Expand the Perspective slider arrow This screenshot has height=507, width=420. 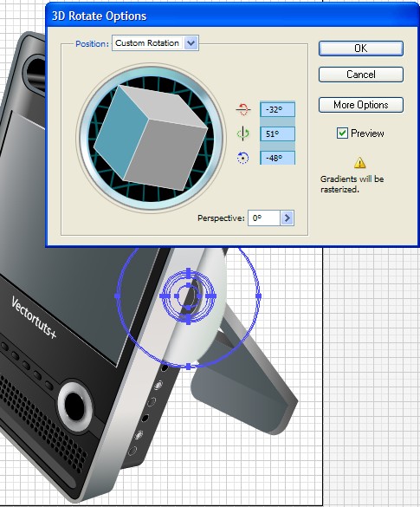click(x=288, y=218)
